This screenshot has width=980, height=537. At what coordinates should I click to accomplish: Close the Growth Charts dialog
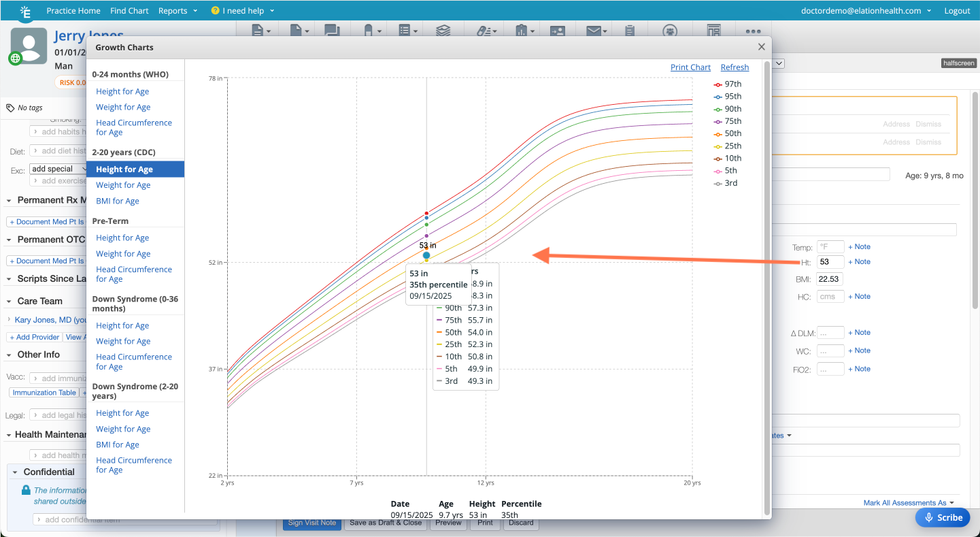pyautogui.click(x=761, y=47)
